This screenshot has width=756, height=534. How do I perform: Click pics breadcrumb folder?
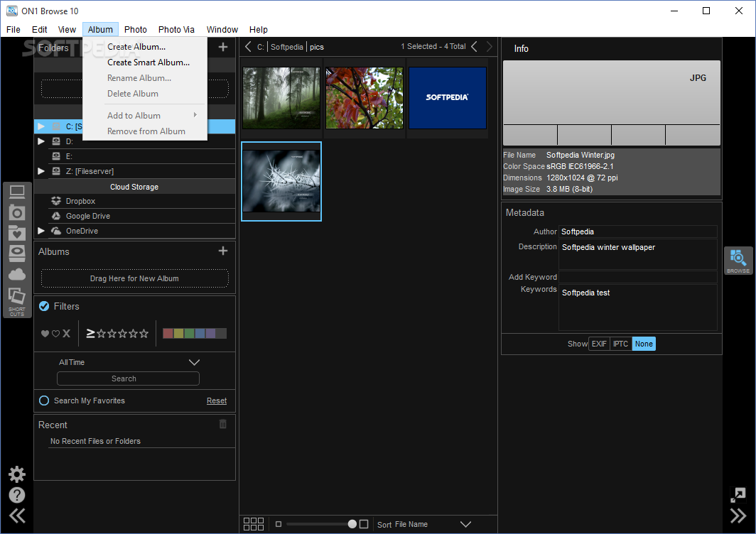317,47
